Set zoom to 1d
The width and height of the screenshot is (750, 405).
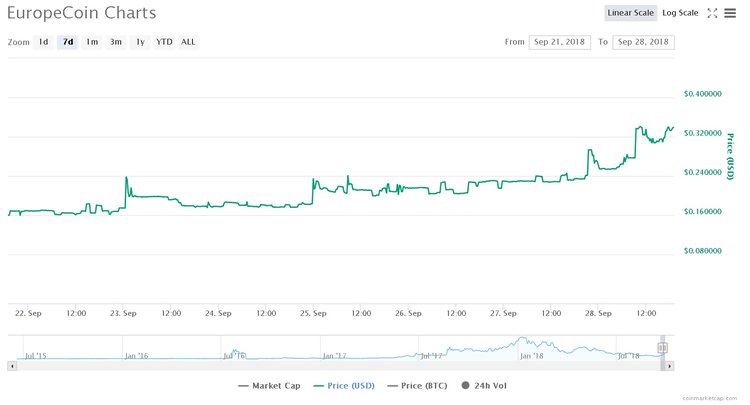(44, 42)
